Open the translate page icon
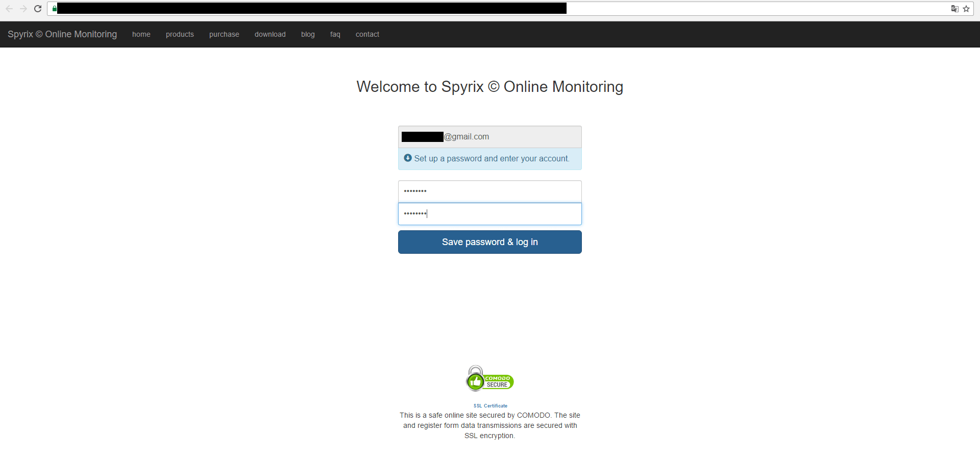Image resolution: width=980 pixels, height=457 pixels. coord(954,9)
